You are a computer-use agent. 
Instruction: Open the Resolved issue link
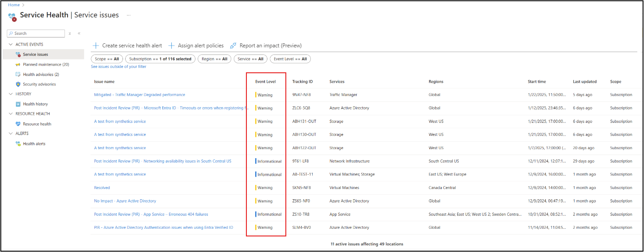(x=102, y=188)
